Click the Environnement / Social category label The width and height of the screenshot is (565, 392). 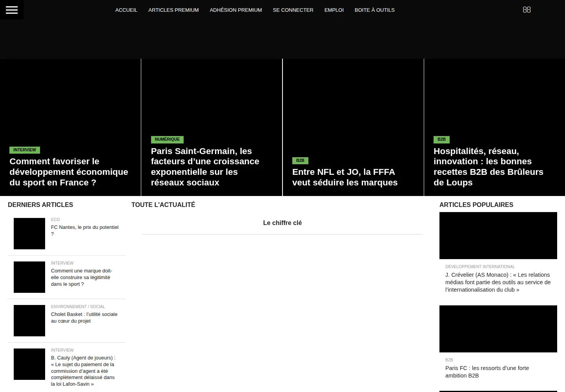tap(78, 307)
